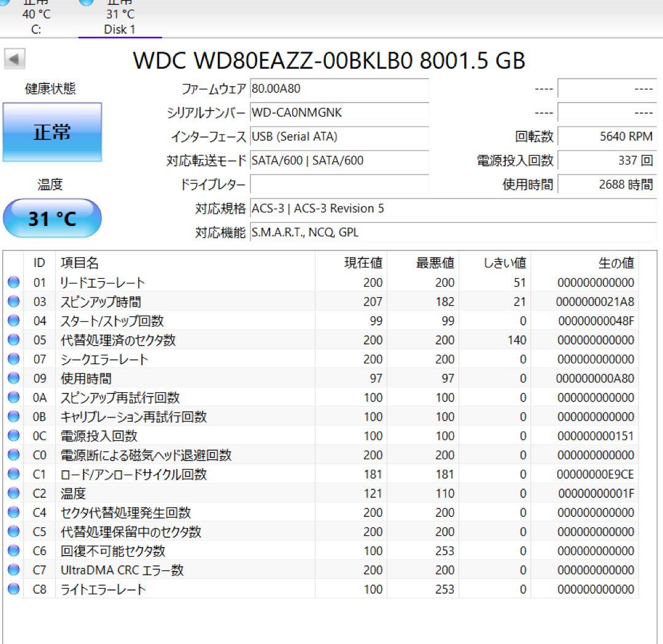Select the リードエラーレート attribute name

pos(103,282)
